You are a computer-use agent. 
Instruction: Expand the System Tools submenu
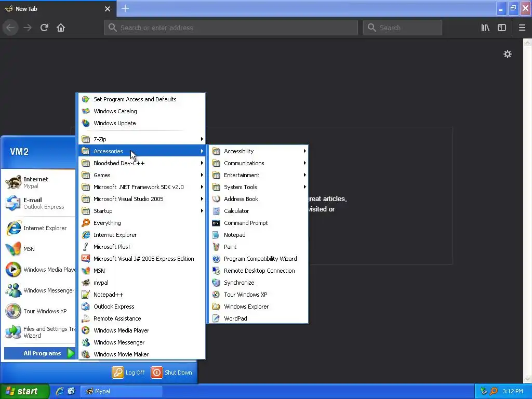click(x=259, y=187)
